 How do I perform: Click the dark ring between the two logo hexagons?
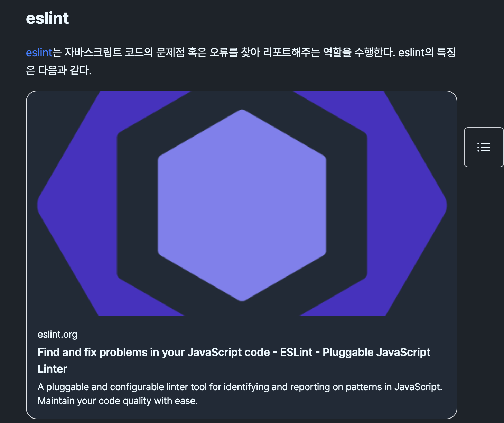point(138,205)
